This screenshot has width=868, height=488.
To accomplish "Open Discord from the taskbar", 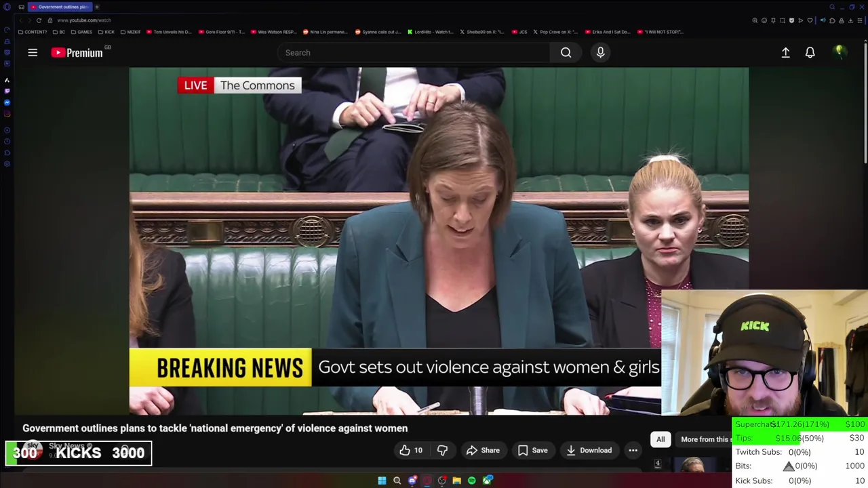I will (412, 481).
